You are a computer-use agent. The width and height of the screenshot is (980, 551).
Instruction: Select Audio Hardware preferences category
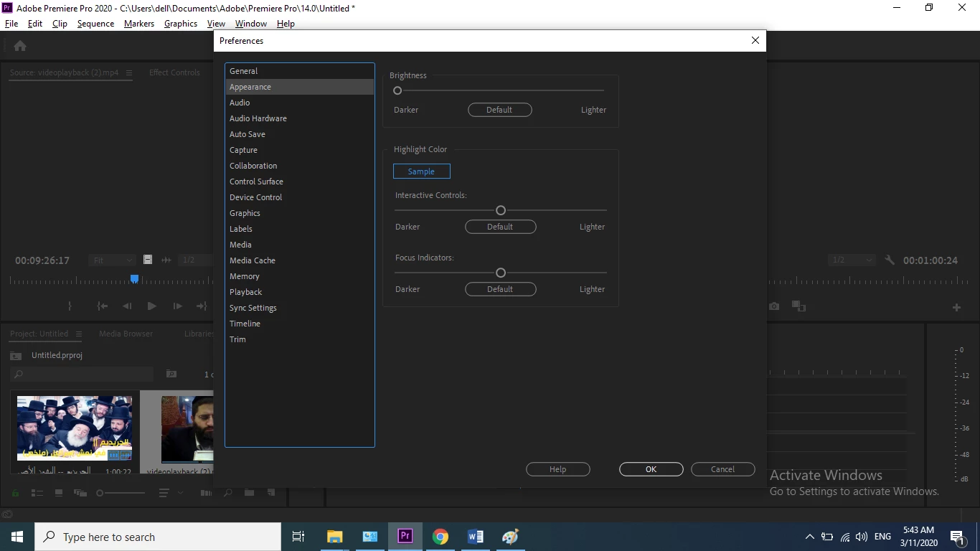click(300, 118)
